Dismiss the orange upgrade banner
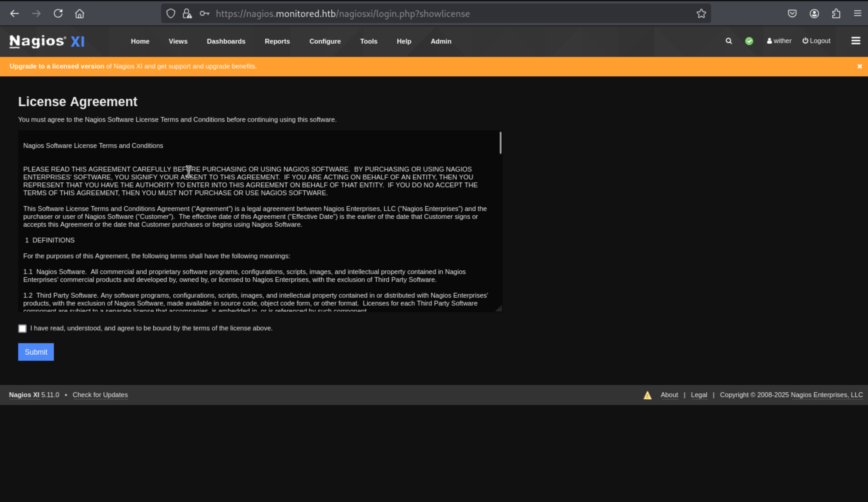This screenshot has height=502, width=868. [x=860, y=67]
